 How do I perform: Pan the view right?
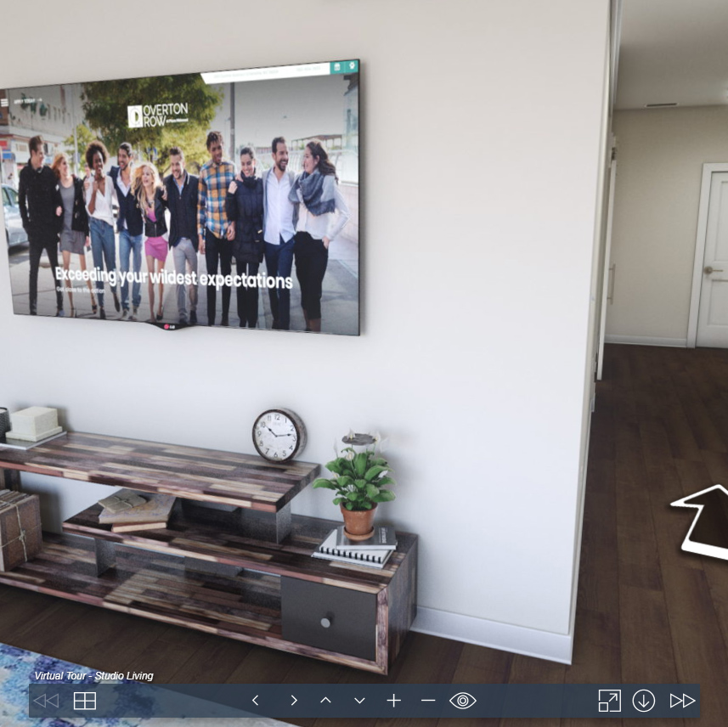(294, 700)
